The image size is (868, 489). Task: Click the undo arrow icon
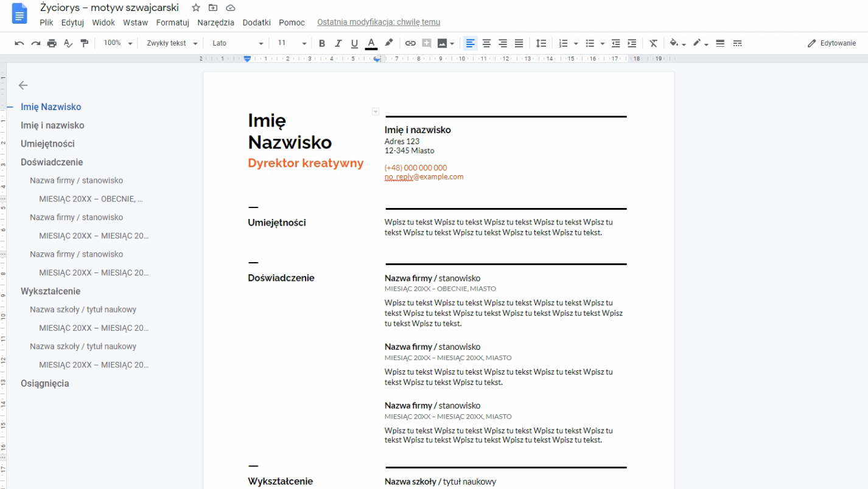pyautogui.click(x=19, y=43)
